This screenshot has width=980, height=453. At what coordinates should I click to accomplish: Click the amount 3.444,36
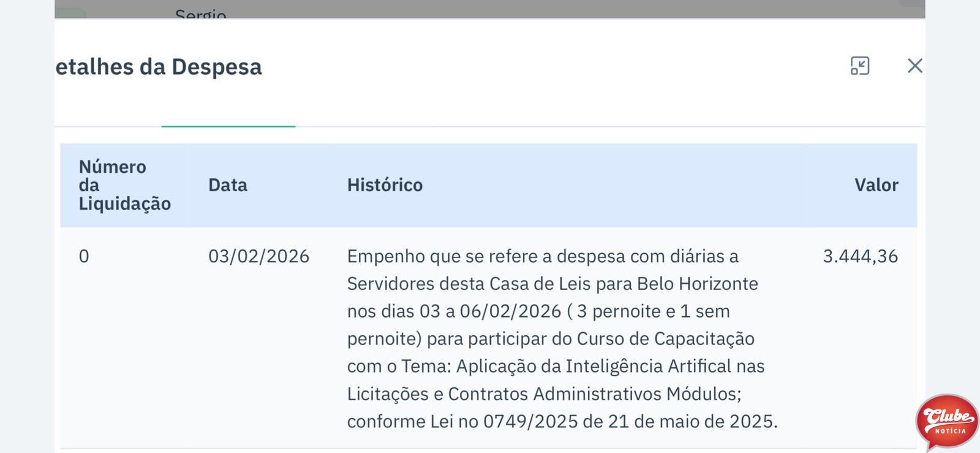(860, 256)
